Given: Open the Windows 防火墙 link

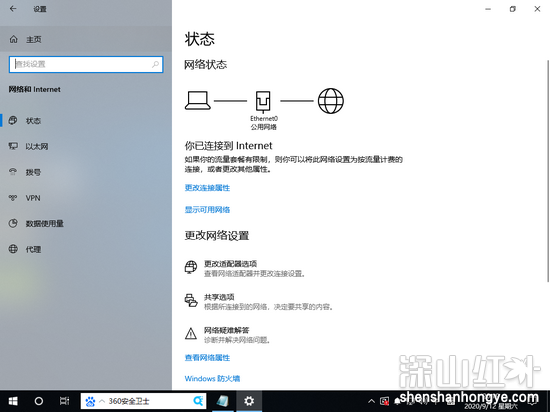Looking at the screenshot, I should 212,379.
